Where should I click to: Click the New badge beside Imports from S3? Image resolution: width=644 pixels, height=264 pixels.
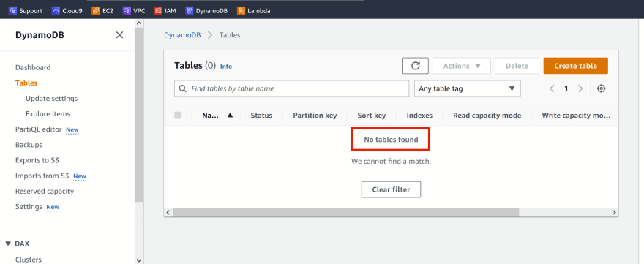click(80, 176)
